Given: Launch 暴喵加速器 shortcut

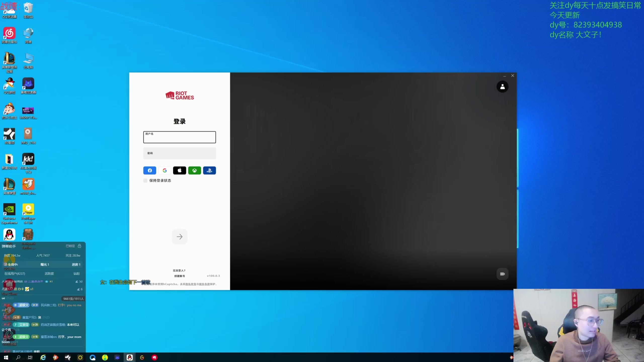Looking at the screenshot, I should (28, 85).
